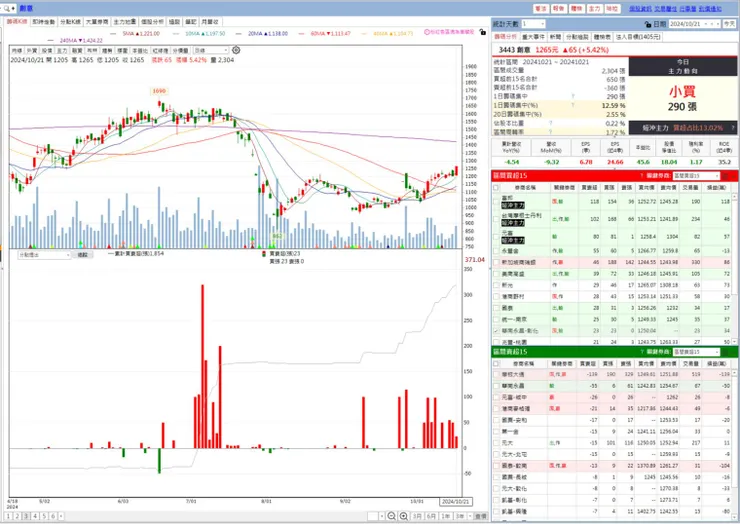The height and width of the screenshot is (524, 740).
Task: Tick checkbox for 新加坡商瑞銀 row
Action: coord(496,262)
